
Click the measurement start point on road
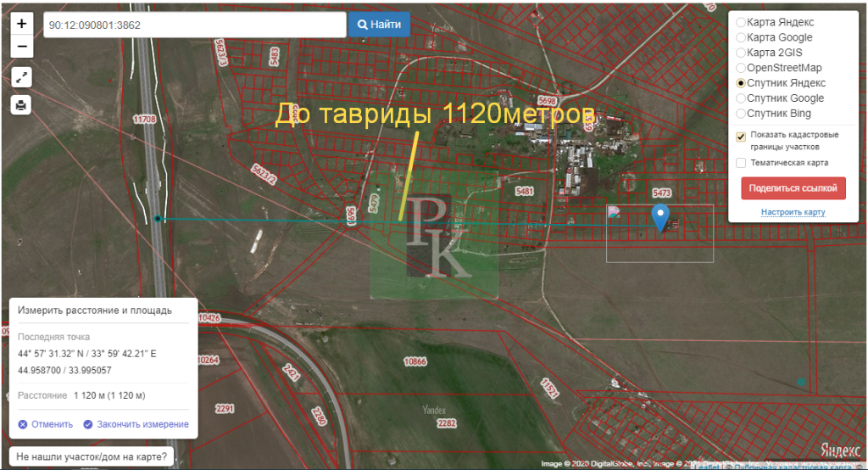tap(158, 219)
